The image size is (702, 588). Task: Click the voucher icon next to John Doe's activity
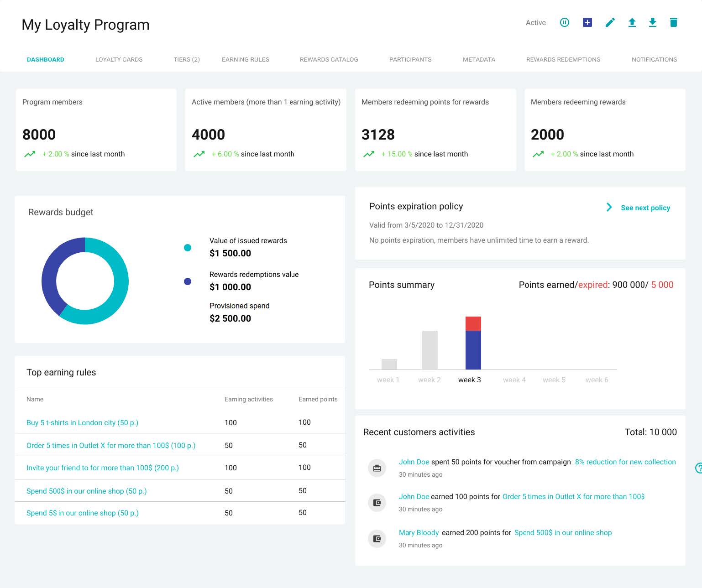click(377, 468)
